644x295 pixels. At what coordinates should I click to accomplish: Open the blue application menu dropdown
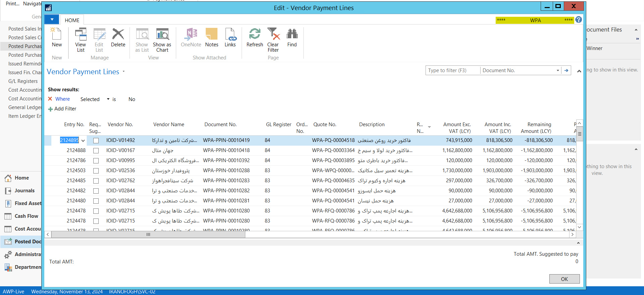click(52, 19)
